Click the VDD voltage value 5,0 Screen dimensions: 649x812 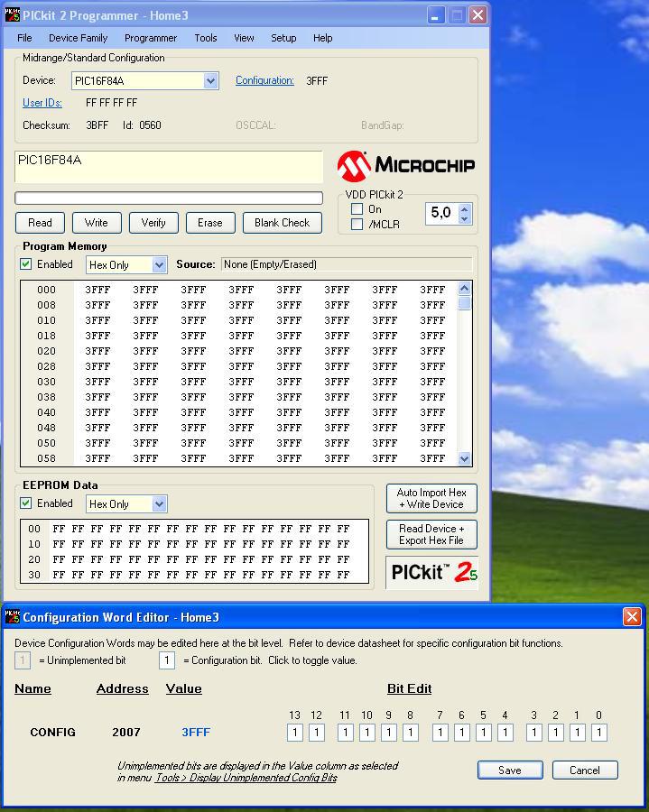pos(441,213)
